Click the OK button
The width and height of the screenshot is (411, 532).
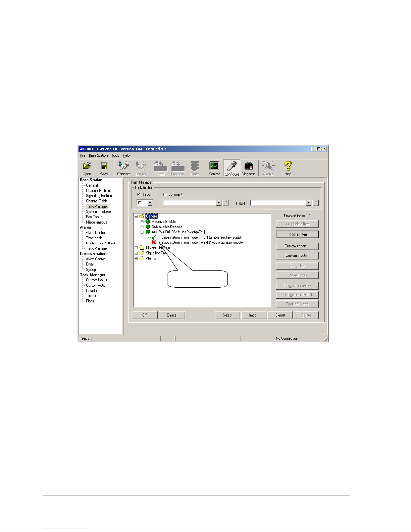[x=145, y=315]
